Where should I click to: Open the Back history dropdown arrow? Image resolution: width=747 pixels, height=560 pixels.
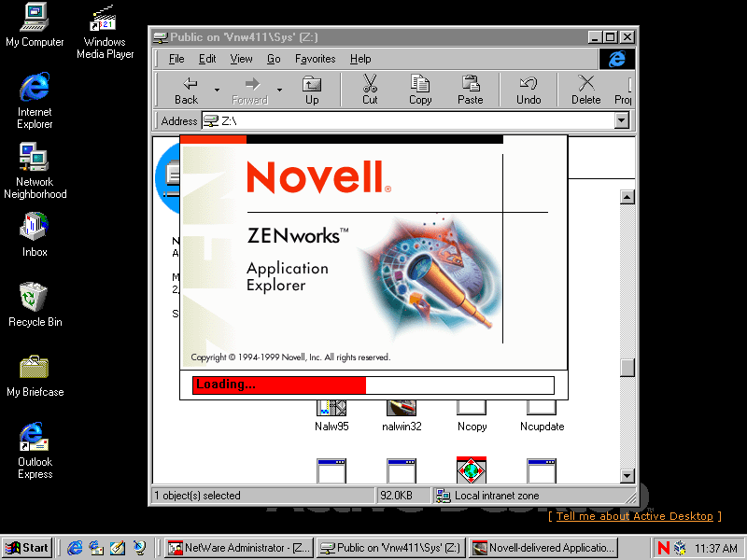pos(217,90)
